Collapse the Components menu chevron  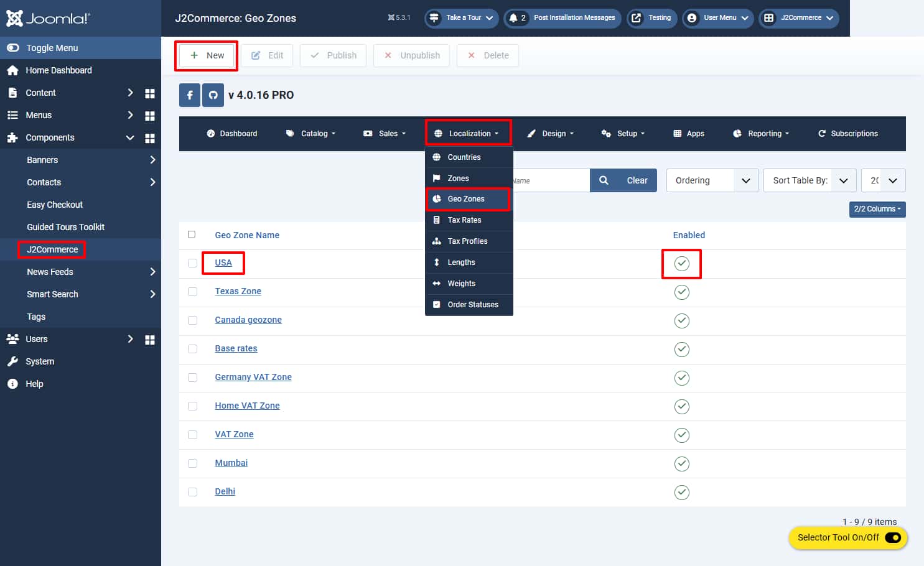[130, 137]
